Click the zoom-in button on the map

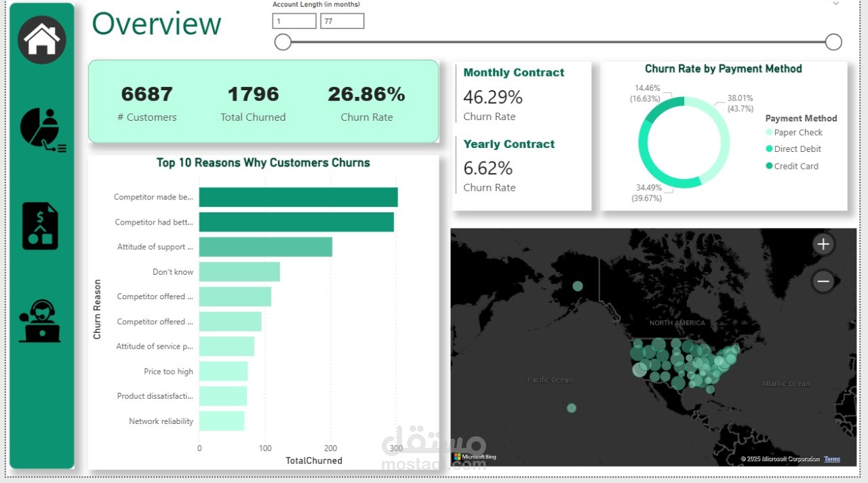(823, 244)
